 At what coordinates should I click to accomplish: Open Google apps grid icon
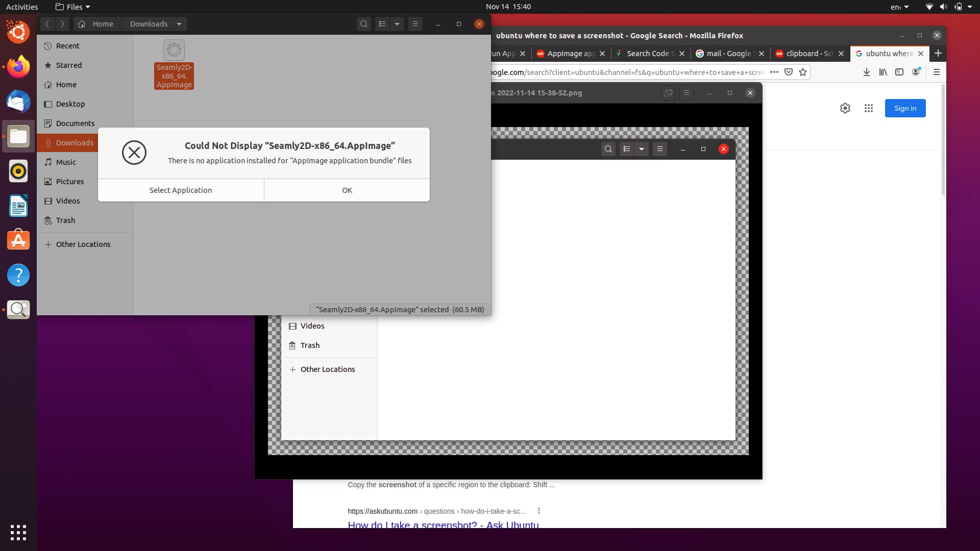click(869, 108)
